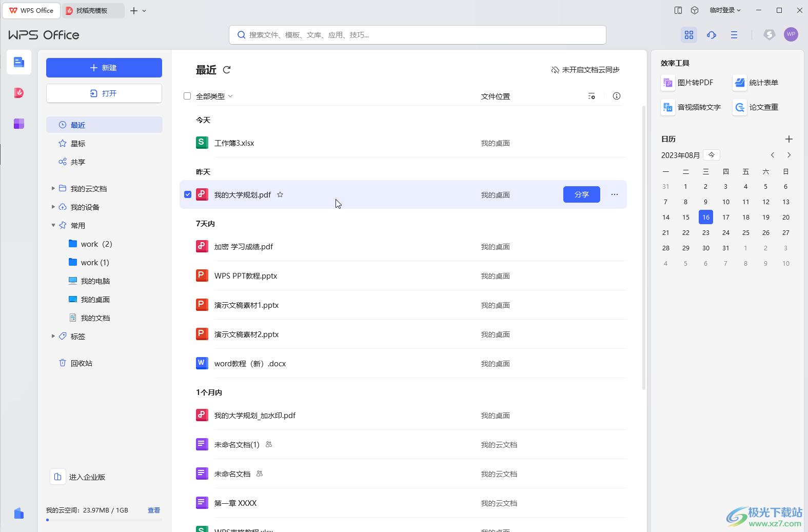Go to the previous calendar month
The height and width of the screenshot is (532, 808).
click(773, 155)
